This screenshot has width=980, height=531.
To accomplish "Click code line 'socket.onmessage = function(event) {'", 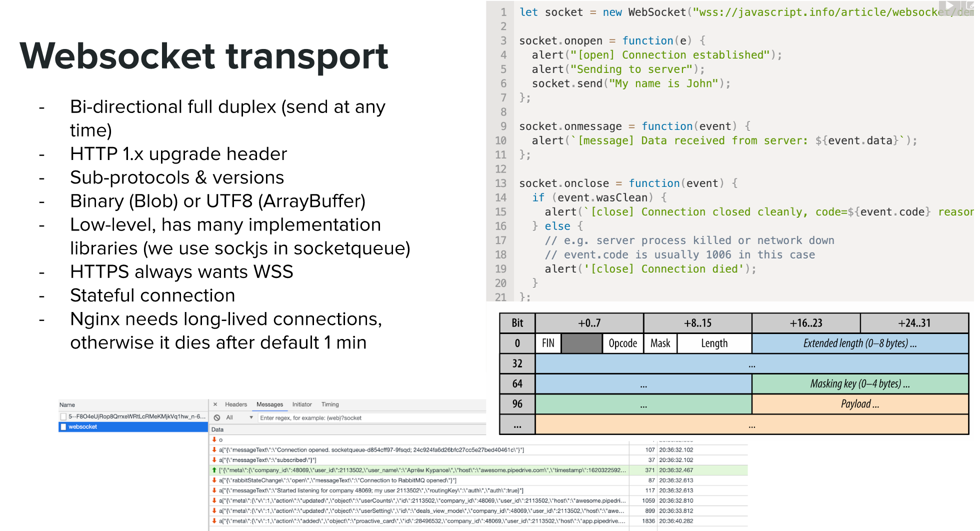I will [x=634, y=126].
